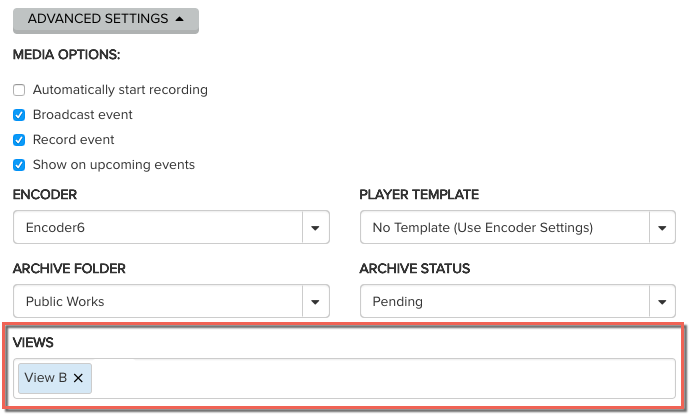Image resolution: width=689 pixels, height=414 pixels.
Task: Click the empty area of the Views field
Action: (x=380, y=378)
